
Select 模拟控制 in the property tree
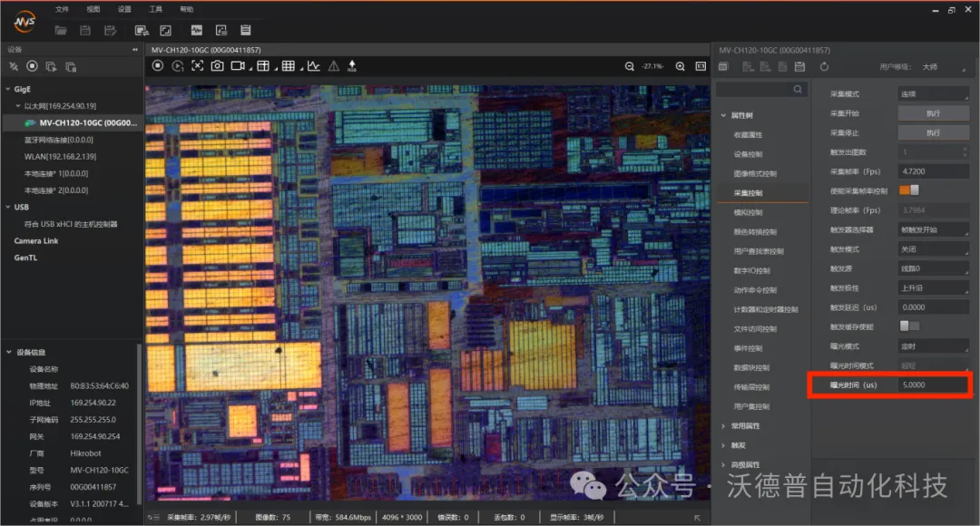click(x=749, y=212)
